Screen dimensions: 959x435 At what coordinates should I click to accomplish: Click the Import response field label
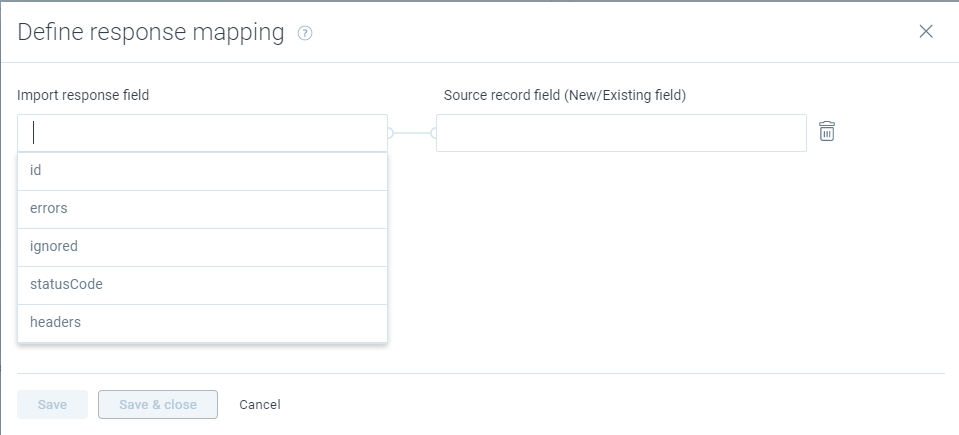point(83,95)
